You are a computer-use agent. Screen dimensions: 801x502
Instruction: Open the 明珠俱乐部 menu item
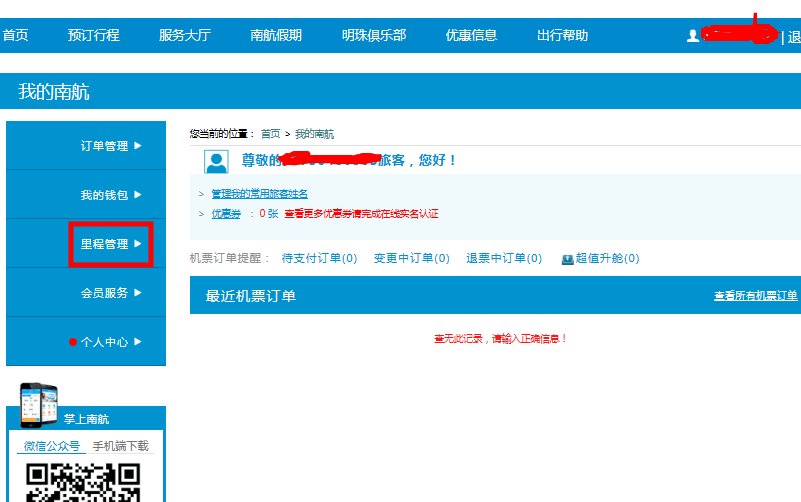pos(374,35)
